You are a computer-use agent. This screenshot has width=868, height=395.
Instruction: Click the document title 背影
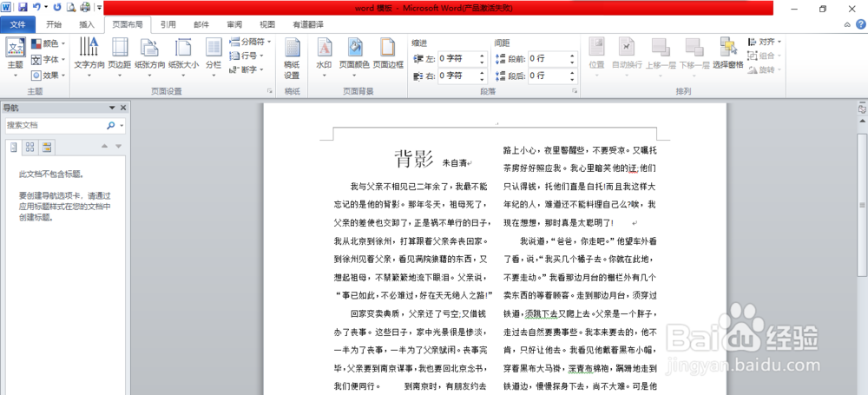(413, 160)
